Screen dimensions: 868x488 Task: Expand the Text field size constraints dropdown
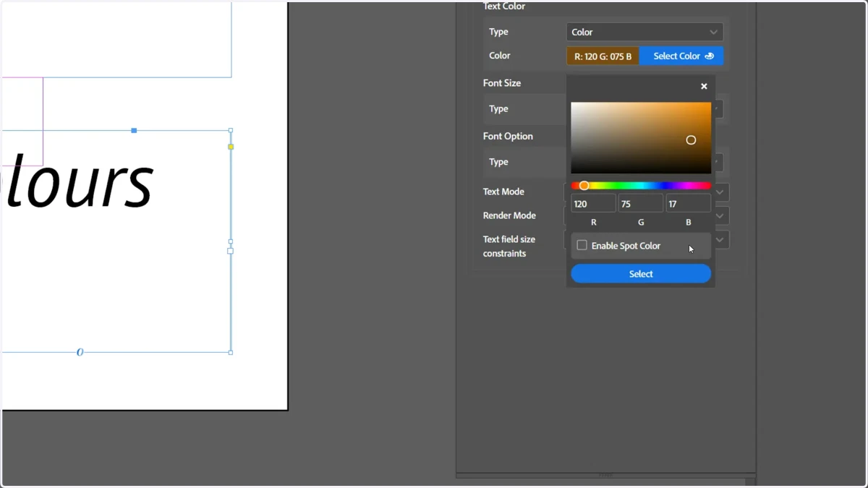coord(720,240)
